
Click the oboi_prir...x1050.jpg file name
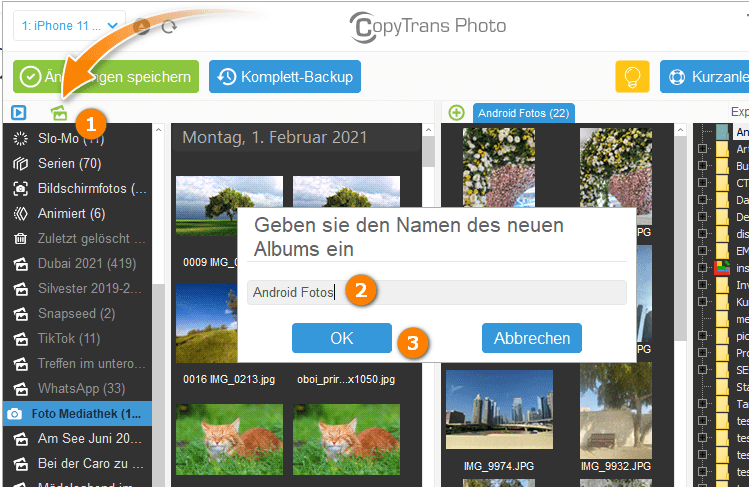click(346, 379)
